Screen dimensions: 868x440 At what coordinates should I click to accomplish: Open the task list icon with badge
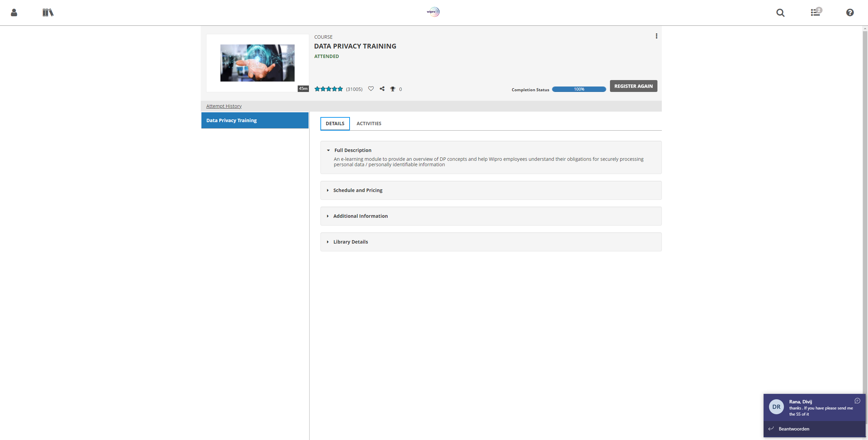[815, 13]
